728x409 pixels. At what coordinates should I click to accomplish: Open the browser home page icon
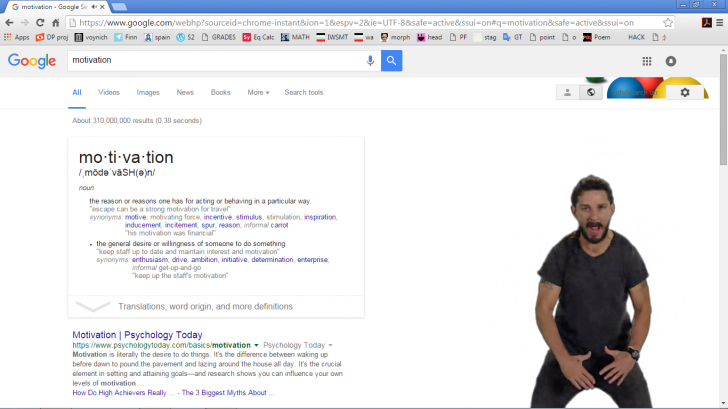coord(56,23)
